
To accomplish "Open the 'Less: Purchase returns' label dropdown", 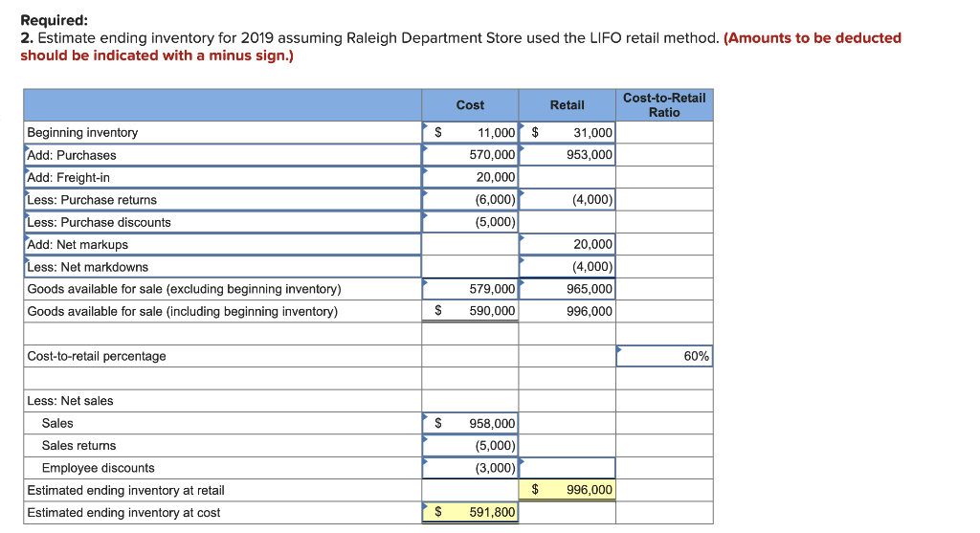I will click(222, 200).
